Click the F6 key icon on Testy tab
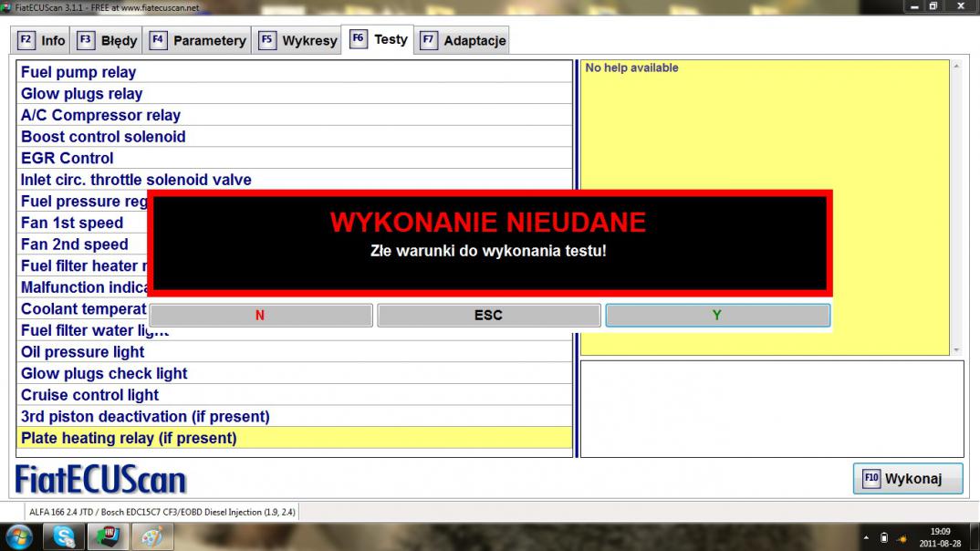This screenshot has width=980, height=551. pos(358,38)
